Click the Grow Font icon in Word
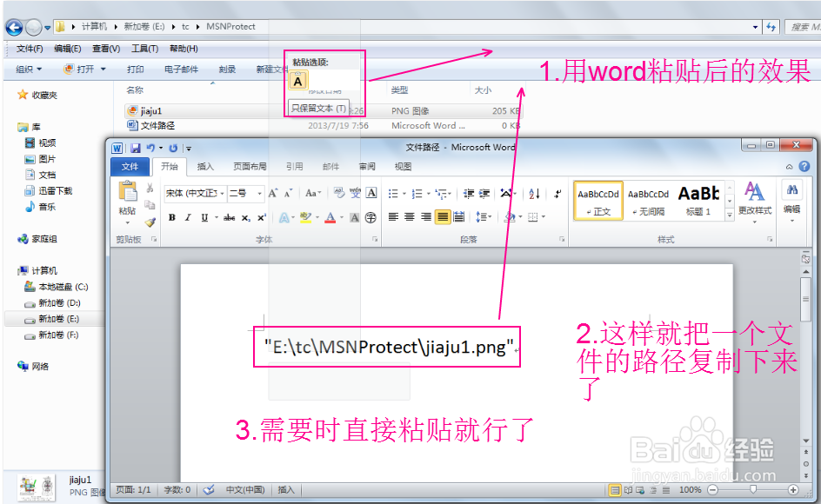The image size is (821, 504). tap(273, 193)
